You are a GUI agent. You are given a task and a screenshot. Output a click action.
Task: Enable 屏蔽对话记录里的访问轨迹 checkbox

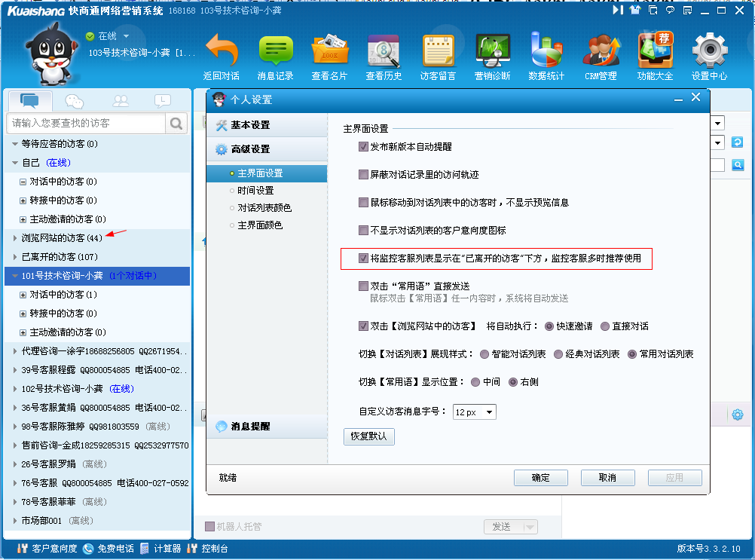pyautogui.click(x=363, y=175)
